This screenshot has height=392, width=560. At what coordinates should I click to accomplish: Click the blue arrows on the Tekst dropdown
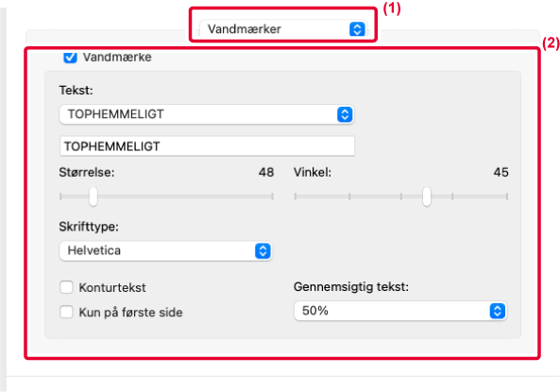[345, 114]
